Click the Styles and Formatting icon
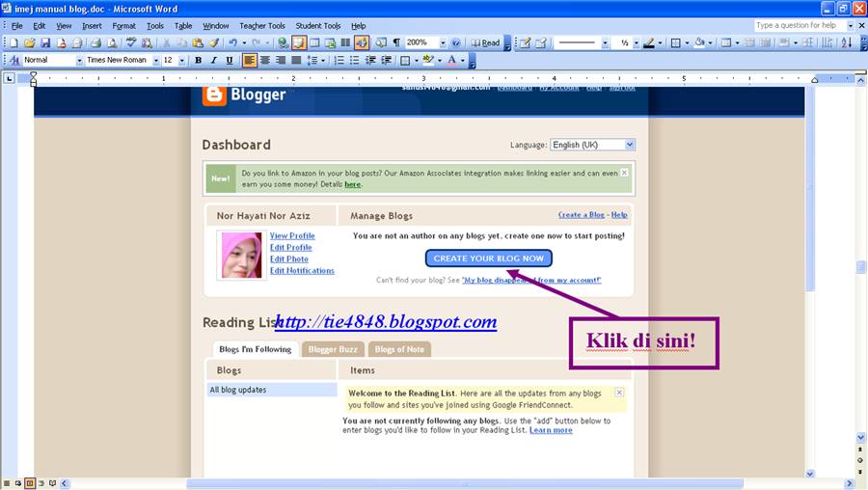Viewport: 868px width, 490px height. (x=14, y=60)
